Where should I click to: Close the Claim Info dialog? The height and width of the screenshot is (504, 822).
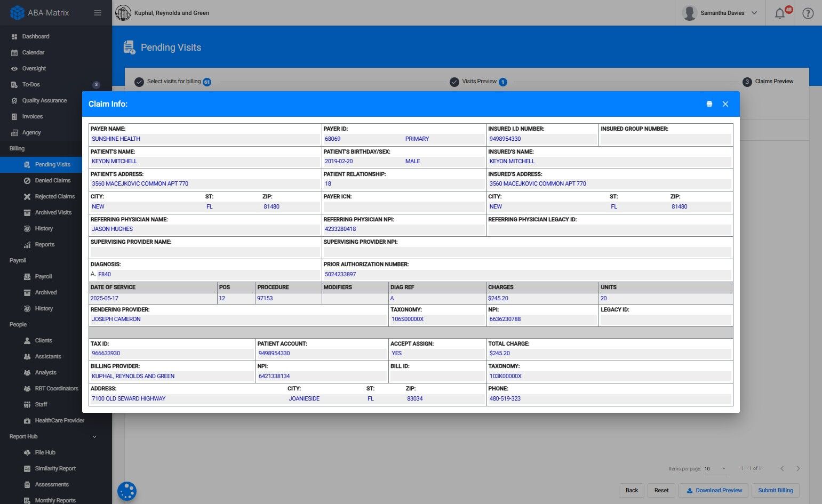(x=725, y=104)
